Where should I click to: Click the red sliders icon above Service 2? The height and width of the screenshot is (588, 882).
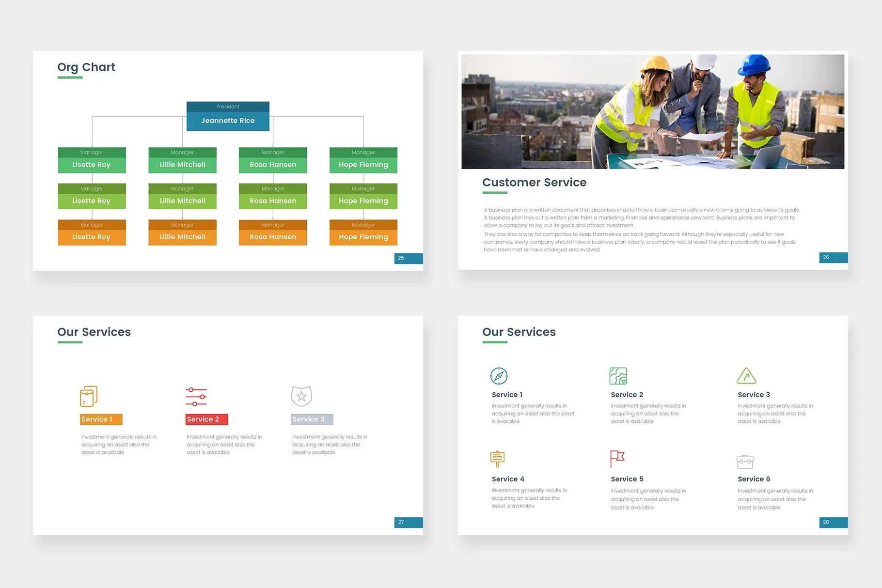[196, 397]
